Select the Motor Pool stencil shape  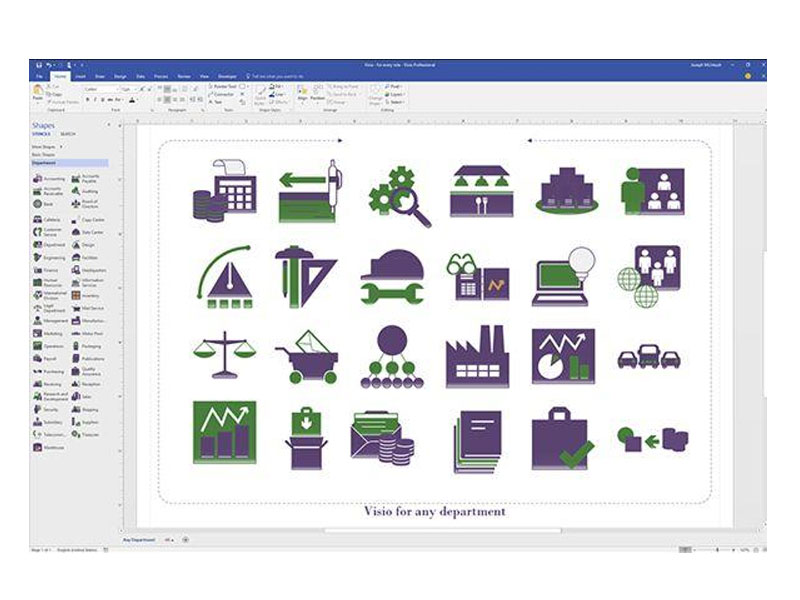88,334
